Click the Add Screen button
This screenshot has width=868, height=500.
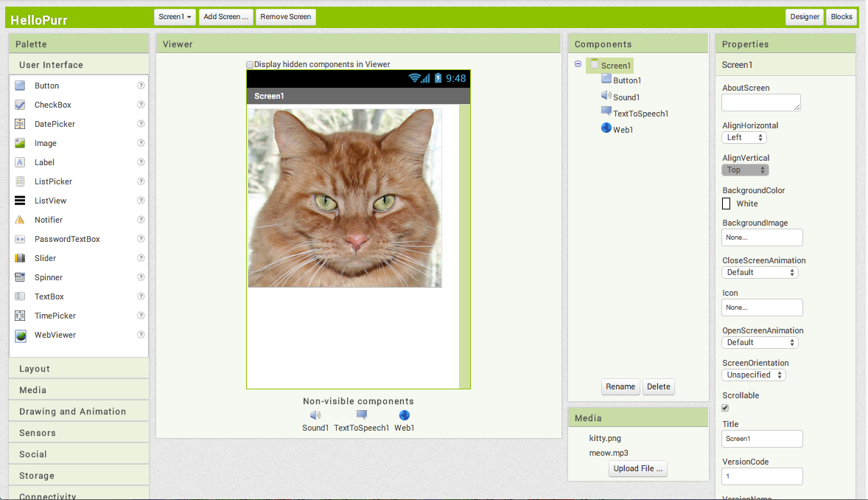pyautogui.click(x=225, y=17)
